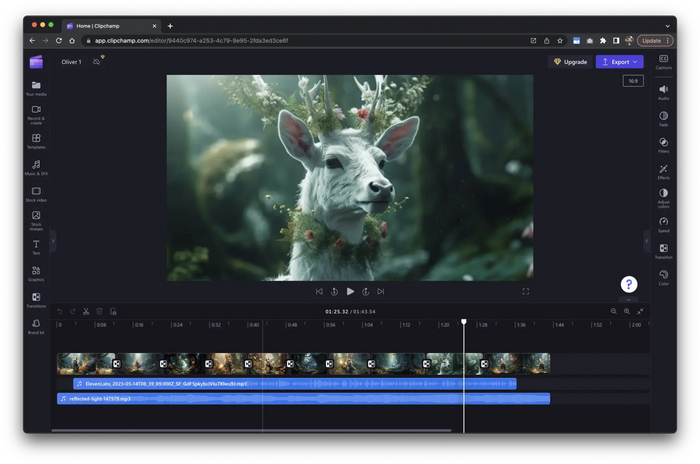This screenshot has width=700, height=464.
Task: Open the Music & SFX library
Action: coord(36,166)
